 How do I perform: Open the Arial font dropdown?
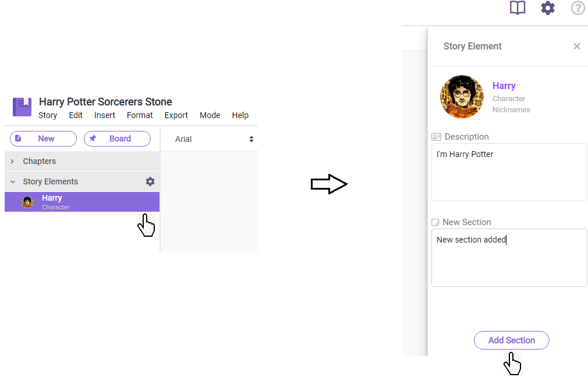[214, 139]
